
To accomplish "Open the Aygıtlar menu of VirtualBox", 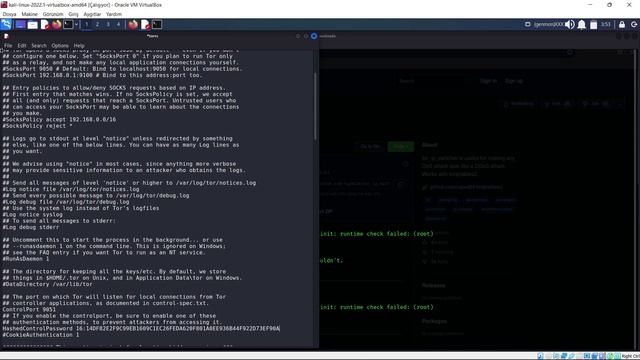I will tap(92, 14).
